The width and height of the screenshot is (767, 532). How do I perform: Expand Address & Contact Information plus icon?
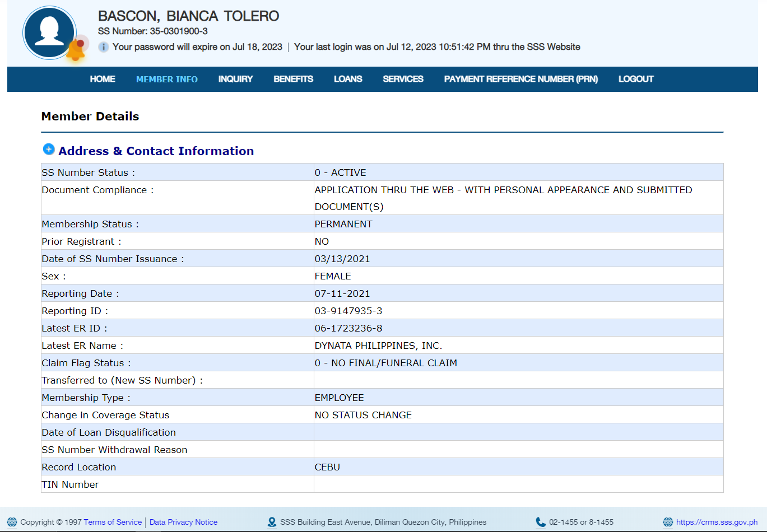point(49,150)
